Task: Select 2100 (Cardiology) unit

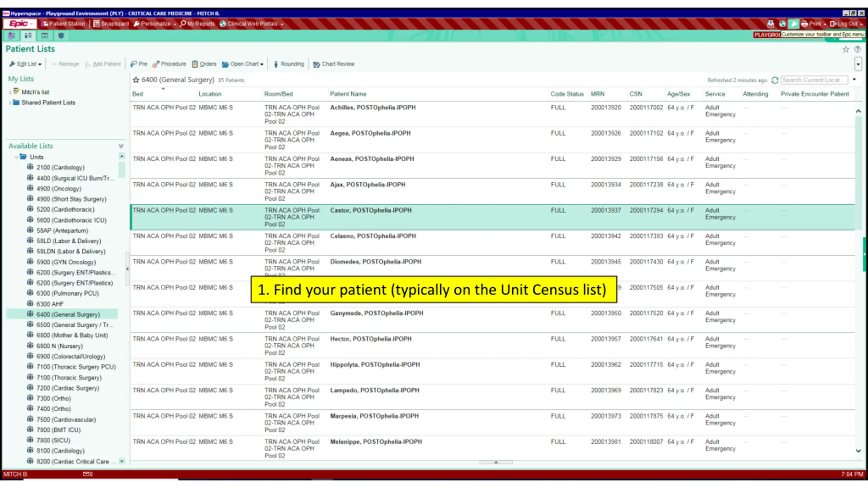Action: tap(60, 167)
